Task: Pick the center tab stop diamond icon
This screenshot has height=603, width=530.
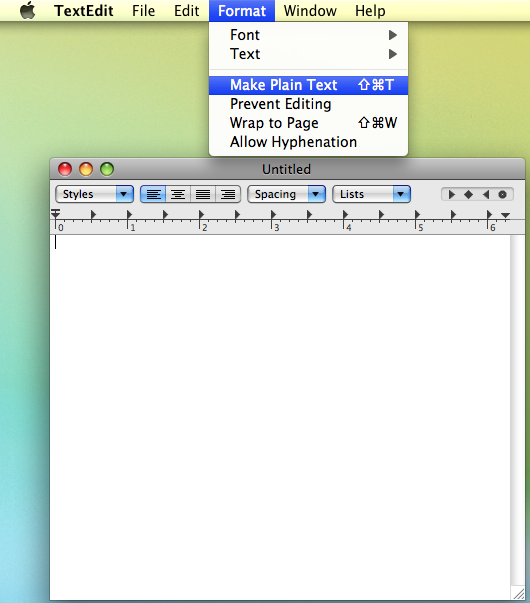Action: [x=468, y=195]
